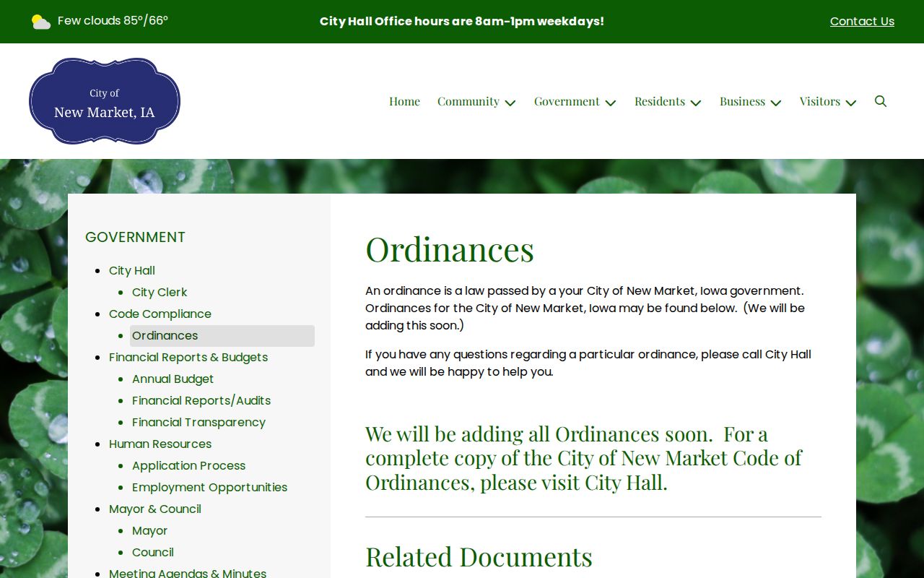Image resolution: width=924 pixels, height=578 pixels.
Task: Click the search magnifier icon
Action: (x=881, y=101)
